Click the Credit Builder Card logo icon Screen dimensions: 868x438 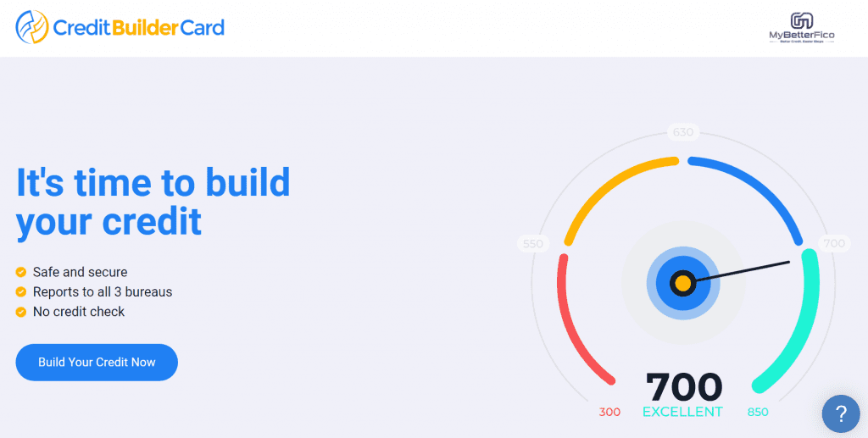pos(32,27)
